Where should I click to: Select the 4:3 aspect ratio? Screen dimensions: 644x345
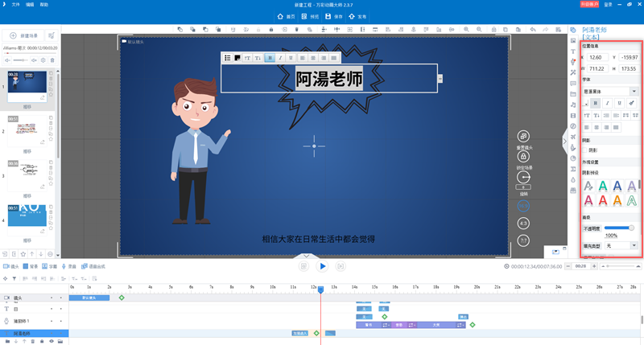tap(523, 224)
